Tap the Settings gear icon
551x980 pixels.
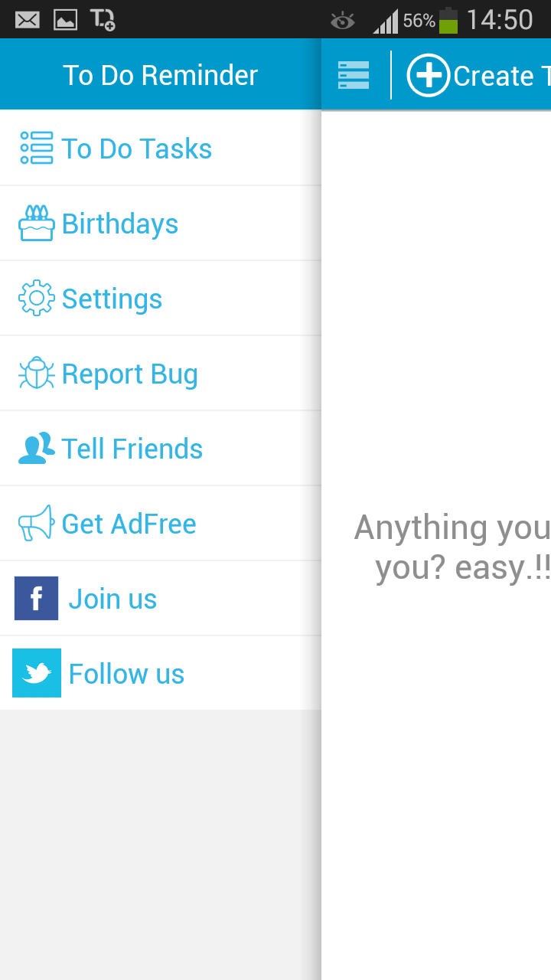(x=37, y=298)
